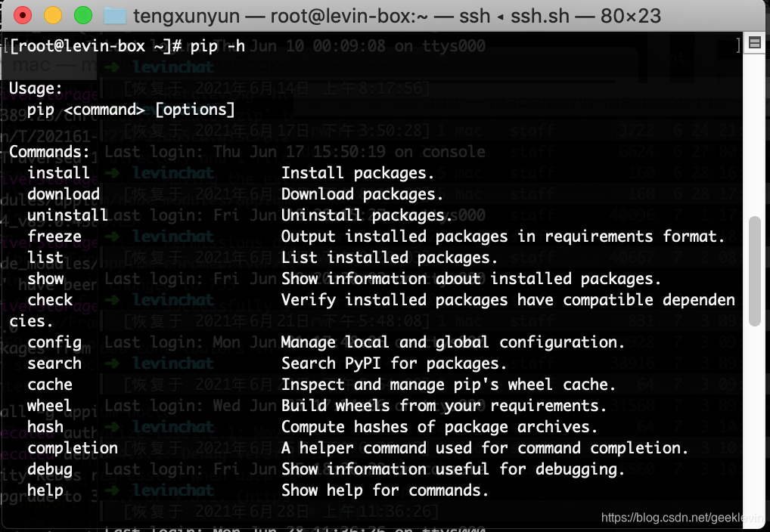This screenshot has width=770, height=532.
Task: Click the 'cache' command name
Action: click(50, 385)
